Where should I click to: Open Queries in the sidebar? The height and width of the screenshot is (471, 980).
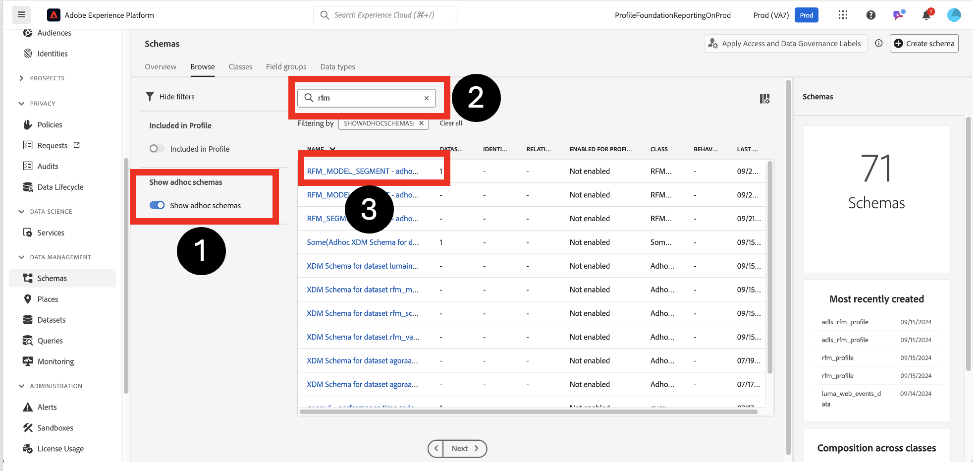(x=50, y=341)
